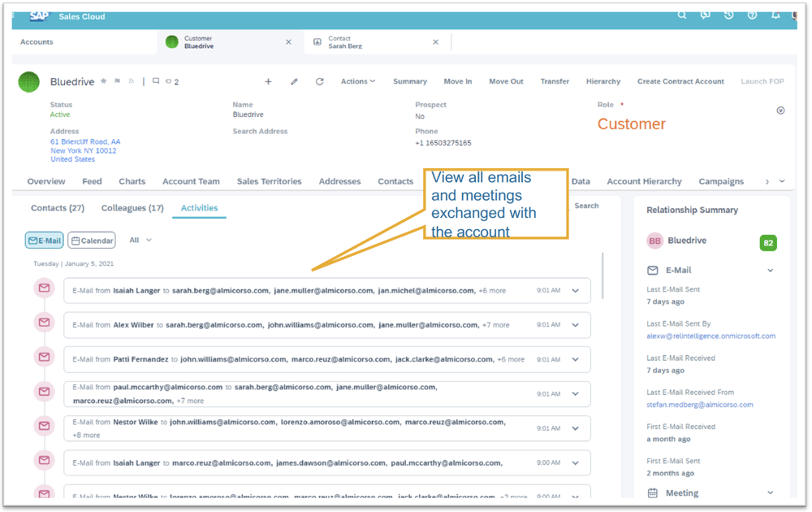Refresh the account with reload icon
The height and width of the screenshot is (512, 812).
click(319, 81)
